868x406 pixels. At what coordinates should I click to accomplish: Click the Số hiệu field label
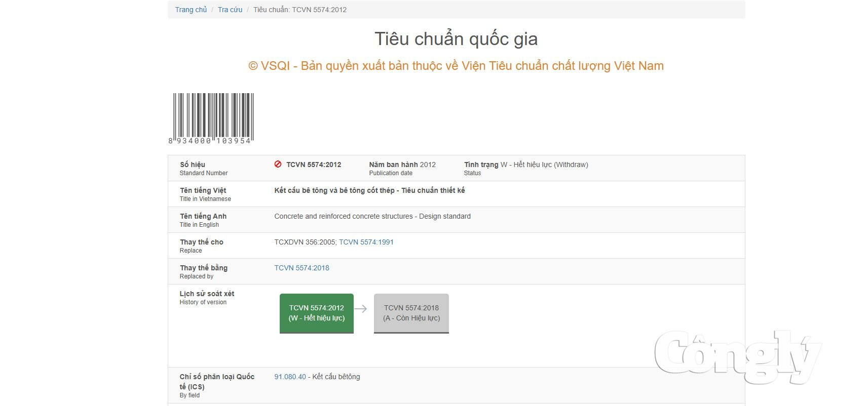click(193, 165)
